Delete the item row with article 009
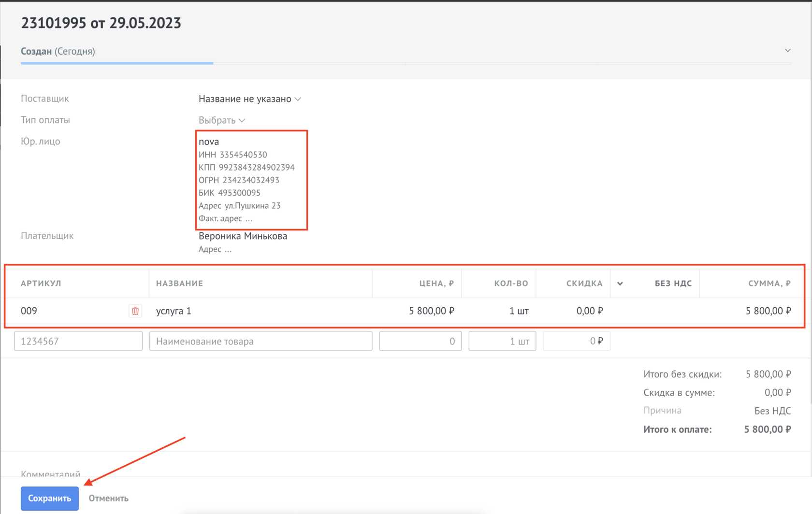812x514 pixels. pos(135,311)
